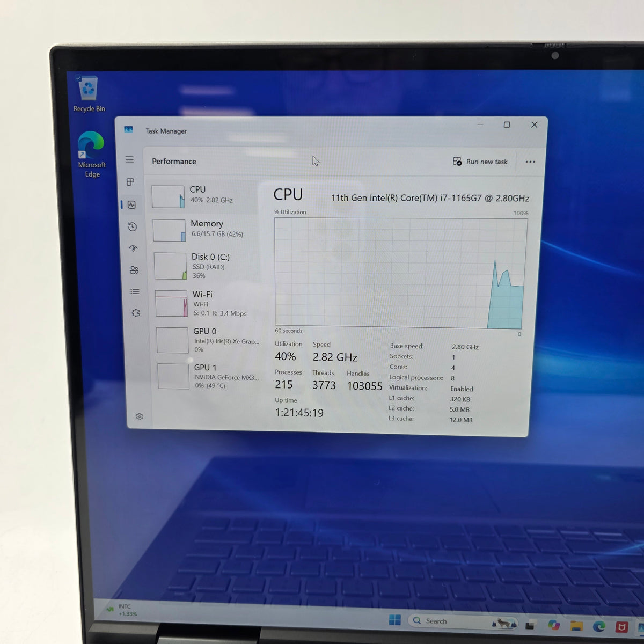Click the Microsoft Edge desktop shortcut
The height and width of the screenshot is (644, 644).
tap(91, 155)
